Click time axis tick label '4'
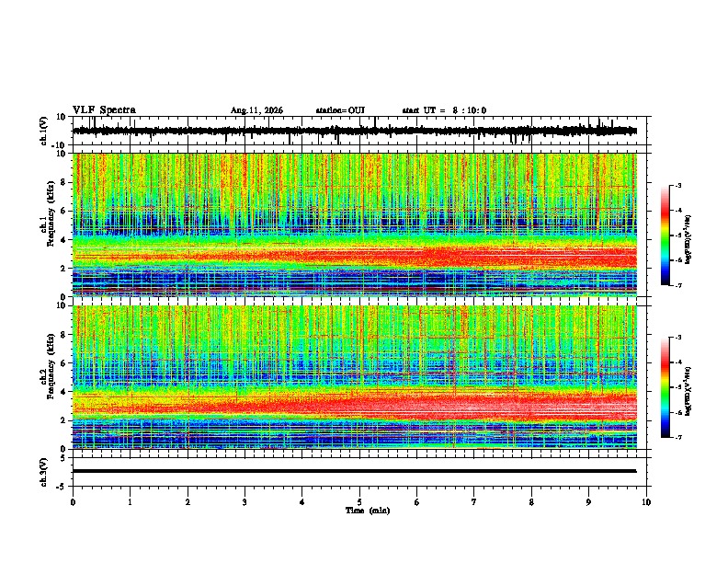This screenshot has width=728, height=563. [302, 502]
